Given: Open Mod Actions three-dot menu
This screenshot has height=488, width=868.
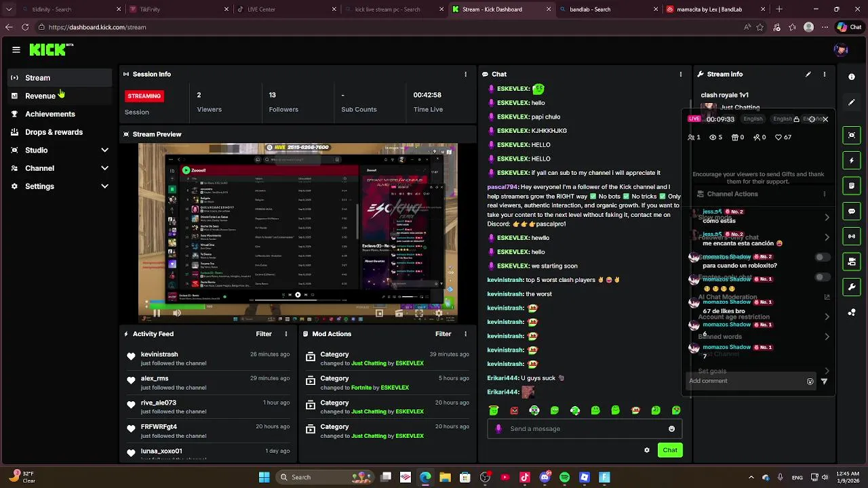Looking at the screenshot, I should tap(465, 334).
